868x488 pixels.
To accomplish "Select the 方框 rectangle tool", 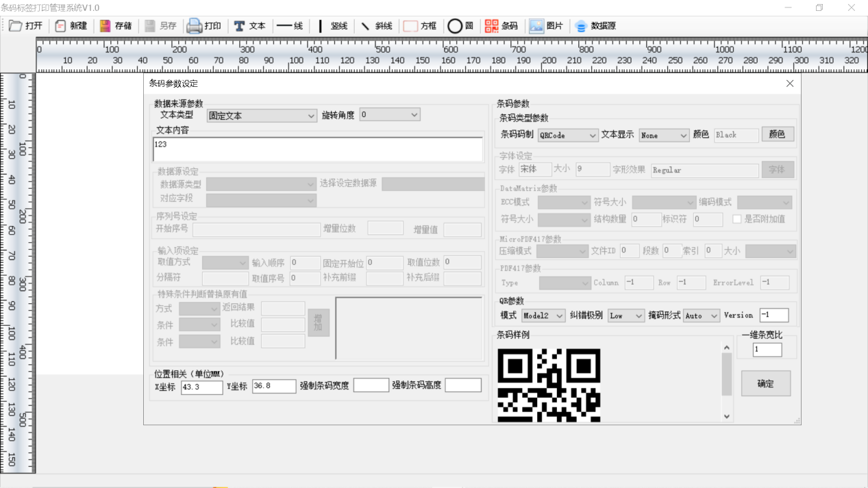I will [420, 26].
